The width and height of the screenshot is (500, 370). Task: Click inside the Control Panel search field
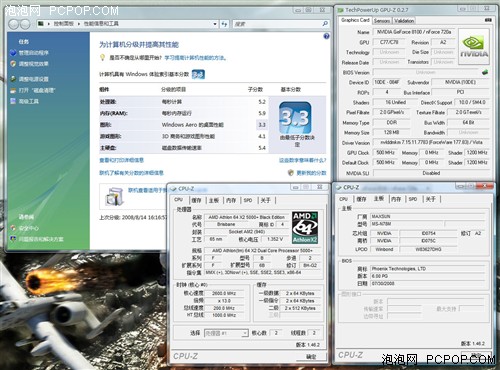coord(277,24)
